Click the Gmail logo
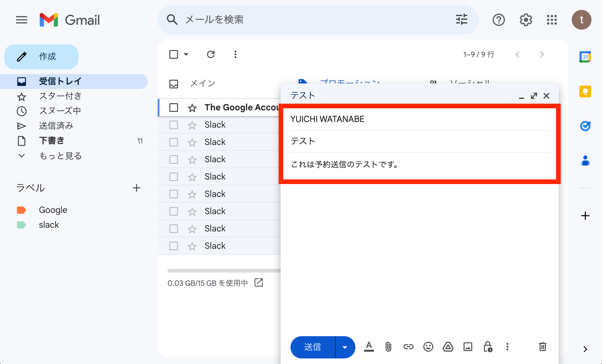The image size is (602, 364). tap(70, 20)
